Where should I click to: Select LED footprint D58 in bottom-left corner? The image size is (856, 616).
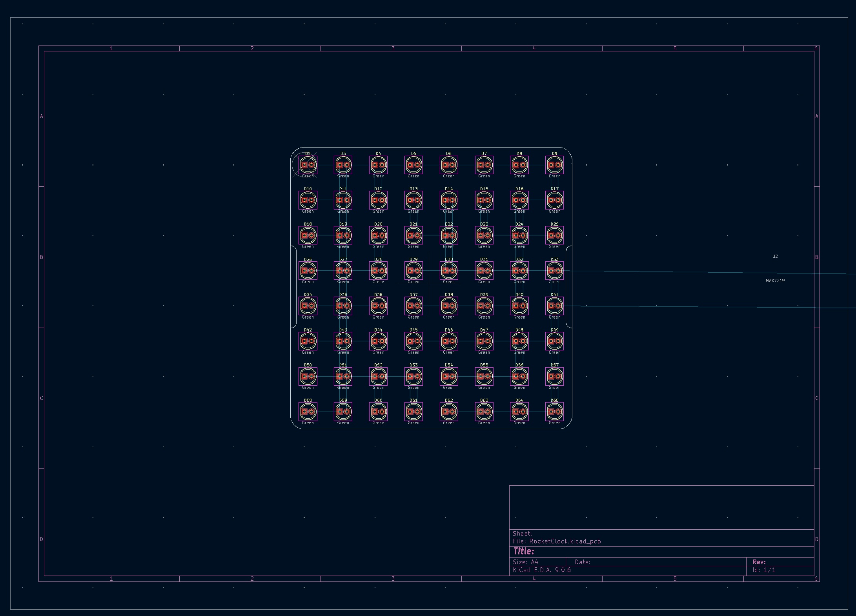[x=308, y=412]
